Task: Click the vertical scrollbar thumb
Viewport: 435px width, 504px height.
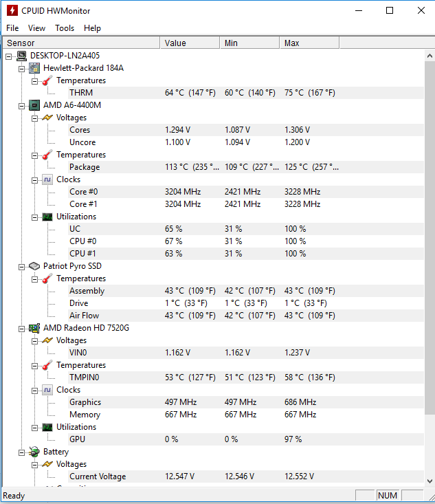Action: (x=430, y=238)
